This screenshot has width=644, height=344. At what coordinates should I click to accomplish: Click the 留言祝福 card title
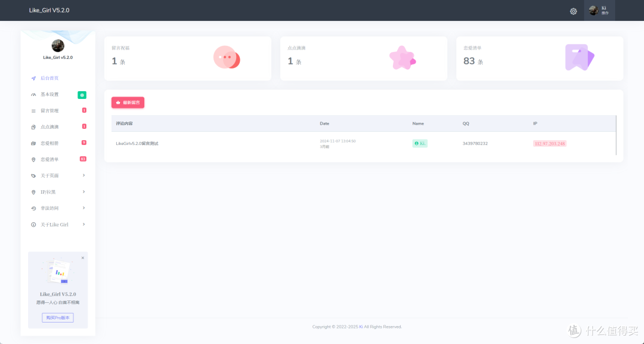pyautogui.click(x=120, y=48)
